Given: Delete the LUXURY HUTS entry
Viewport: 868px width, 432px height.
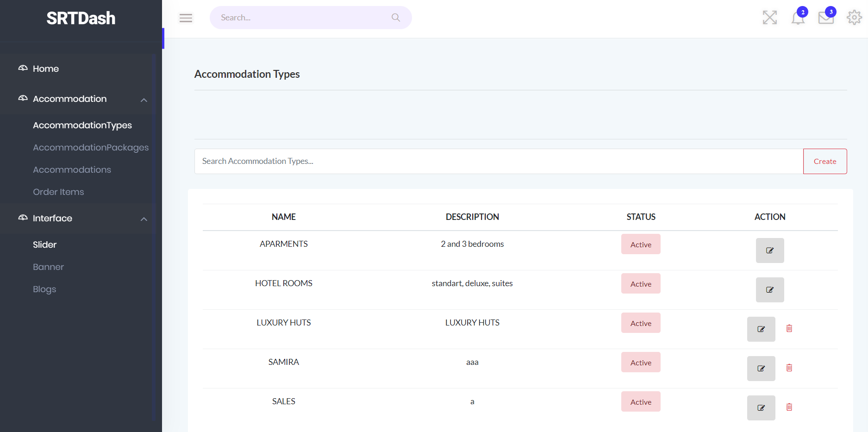Looking at the screenshot, I should point(789,328).
